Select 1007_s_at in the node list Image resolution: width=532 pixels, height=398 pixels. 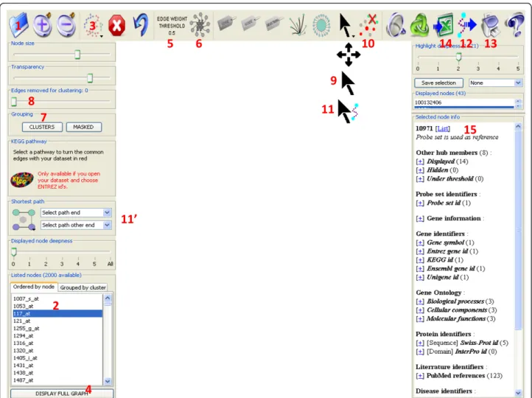pyautogui.click(x=57, y=298)
